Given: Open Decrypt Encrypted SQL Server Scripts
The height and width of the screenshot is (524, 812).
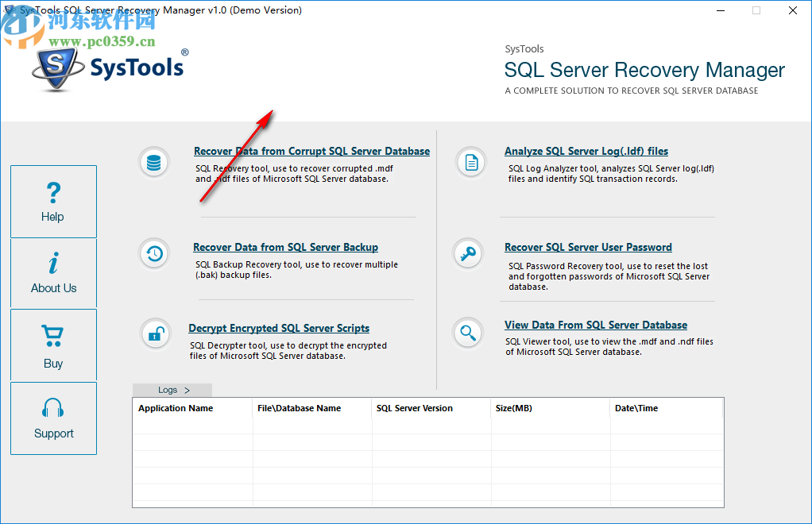Looking at the screenshot, I should pyautogui.click(x=279, y=328).
